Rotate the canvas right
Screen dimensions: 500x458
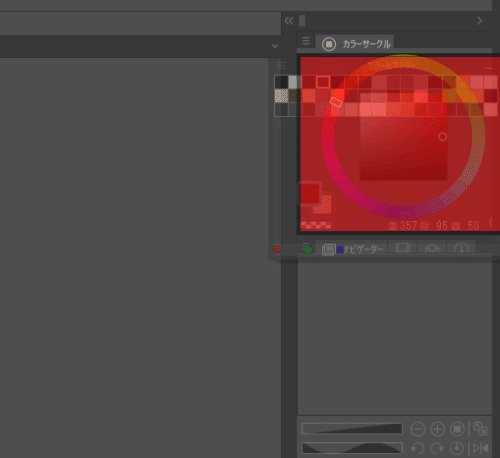point(437,448)
